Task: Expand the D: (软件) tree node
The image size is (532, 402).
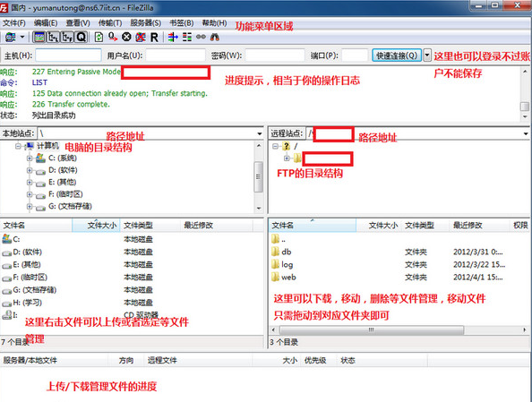Action: tap(30, 170)
